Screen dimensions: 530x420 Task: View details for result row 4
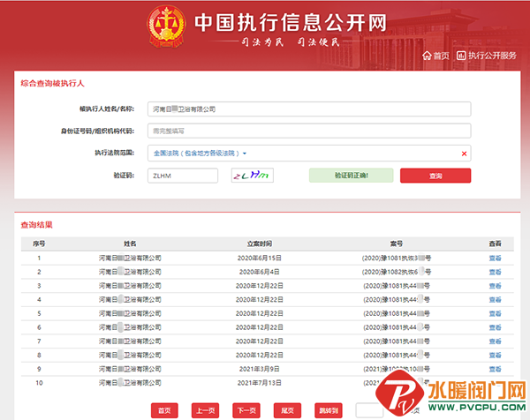click(x=496, y=300)
